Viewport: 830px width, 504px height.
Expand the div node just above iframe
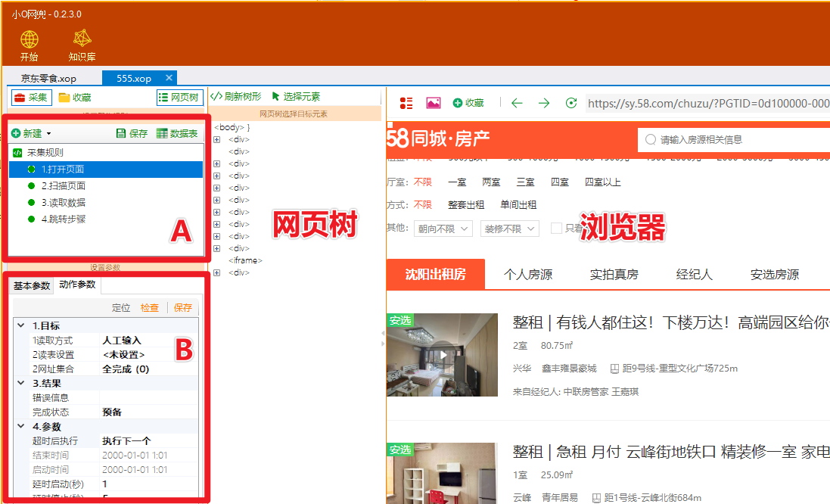[216, 249]
